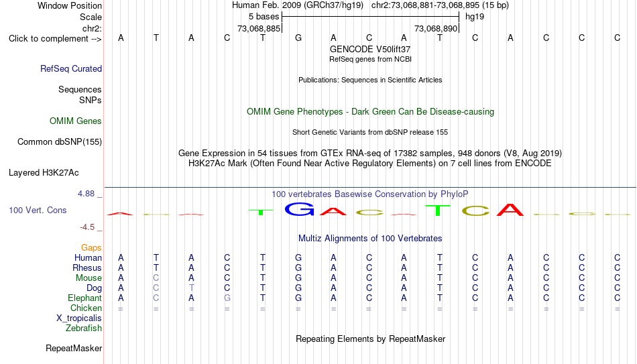Image resolution: width=637 pixels, height=364 pixels.
Task: Click the Sequences track label
Action: [x=80, y=89]
